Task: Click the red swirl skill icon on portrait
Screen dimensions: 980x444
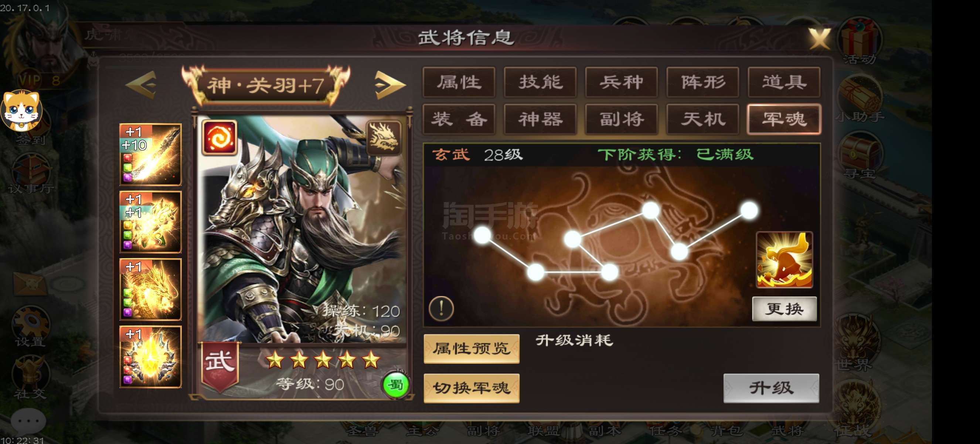Action: 220,137
